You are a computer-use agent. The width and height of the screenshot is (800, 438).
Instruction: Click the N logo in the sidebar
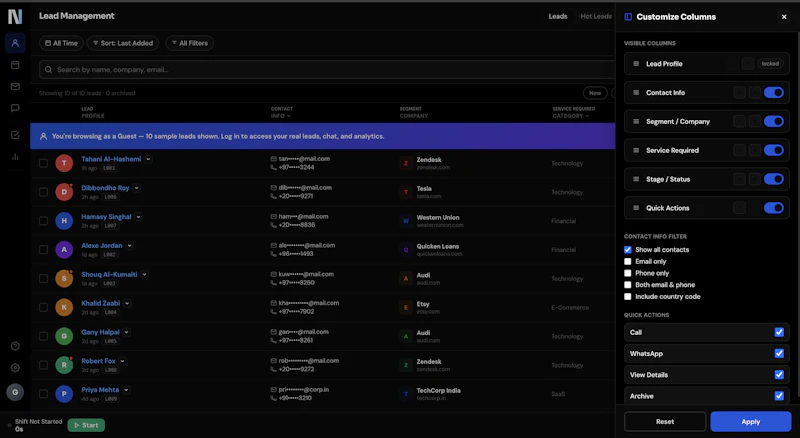coord(15,16)
